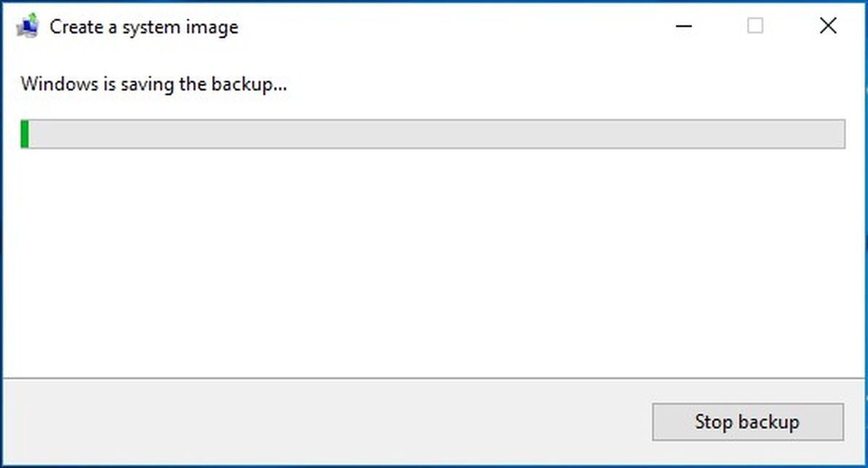Stop the backup in progress
Viewport: 868px width, 468px height.
coord(748,422)
